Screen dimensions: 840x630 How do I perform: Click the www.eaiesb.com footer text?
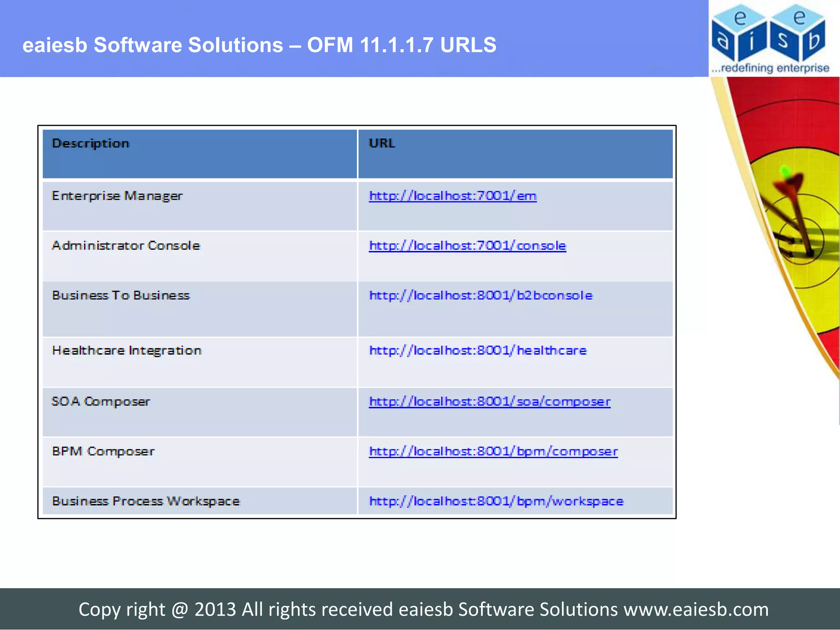coord(696,609)
